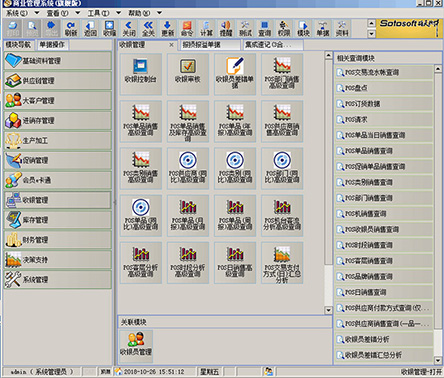The width and height of the screenshot is (444, 378).
Task: Open POS部门销售高级查询 module
Action: click(x=282, y=74)
